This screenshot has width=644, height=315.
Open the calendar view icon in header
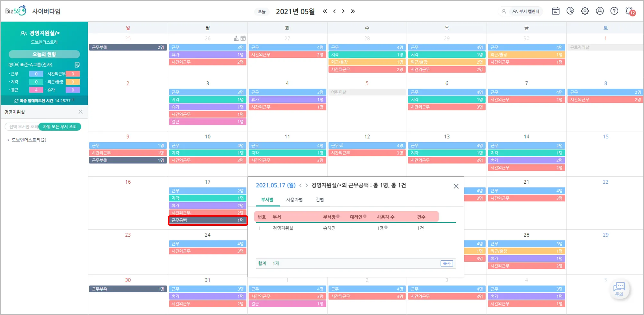pyautogui.click(x=556, y=11)
